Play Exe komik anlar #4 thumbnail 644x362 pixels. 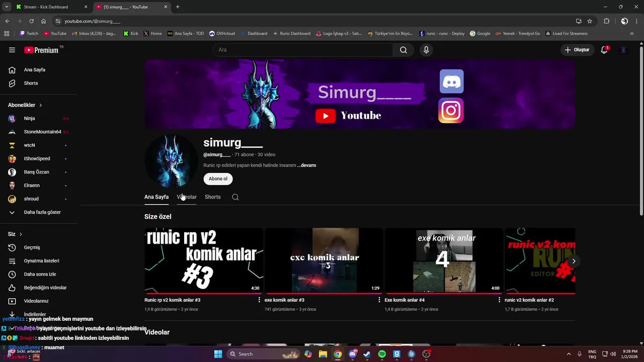tap(444, 260)
